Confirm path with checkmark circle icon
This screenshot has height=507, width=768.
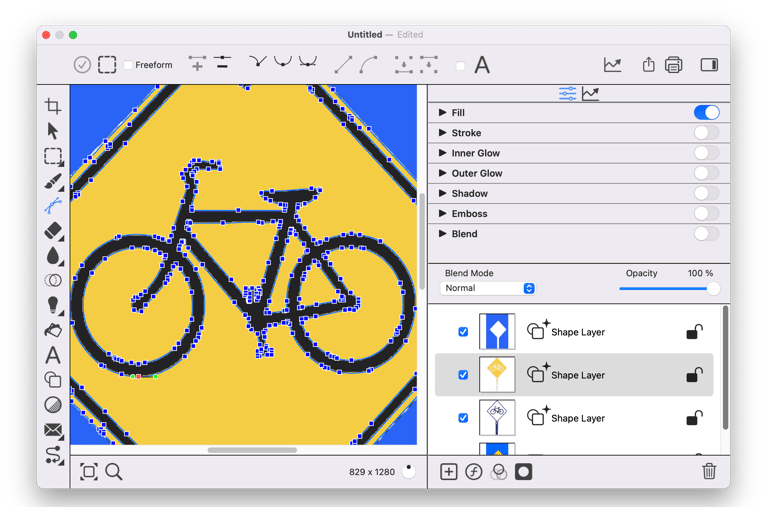point(82,65)
